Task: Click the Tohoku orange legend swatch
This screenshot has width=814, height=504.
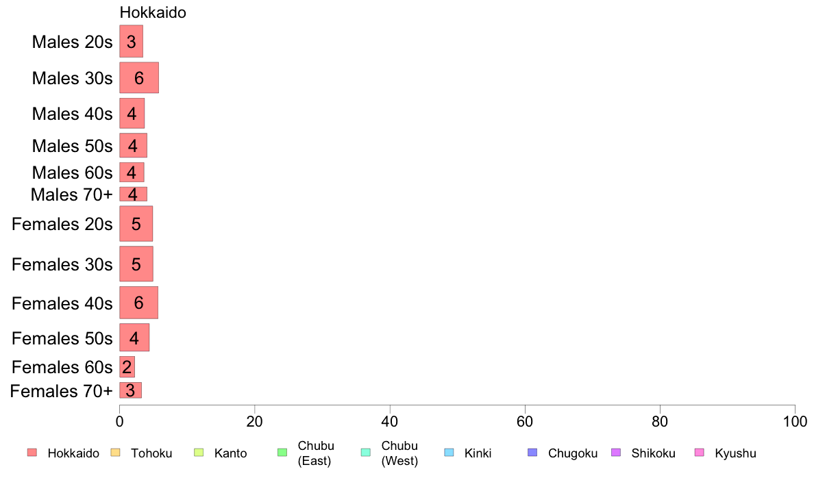Action: pos(115,453)
